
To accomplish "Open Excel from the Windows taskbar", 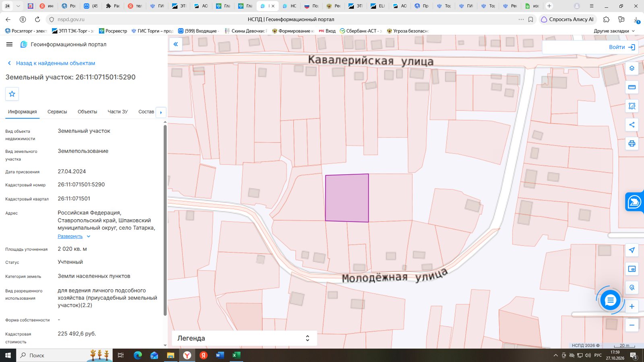I will (x=236, y=355).
